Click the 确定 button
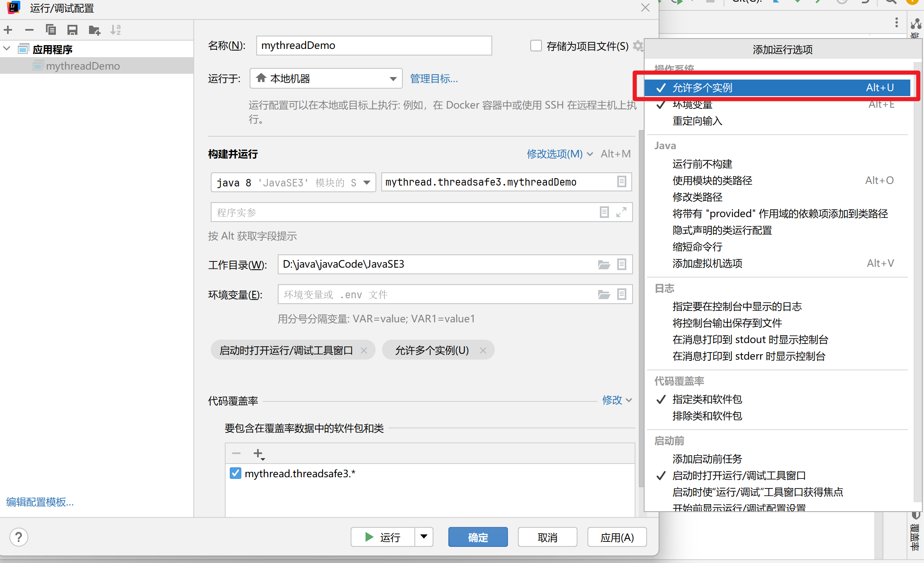Screen dimensions: 924x563 tap(478, 537)
